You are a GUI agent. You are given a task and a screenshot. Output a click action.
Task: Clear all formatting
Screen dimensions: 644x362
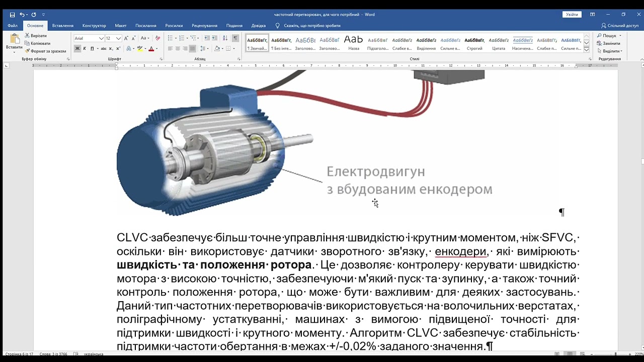157,38
